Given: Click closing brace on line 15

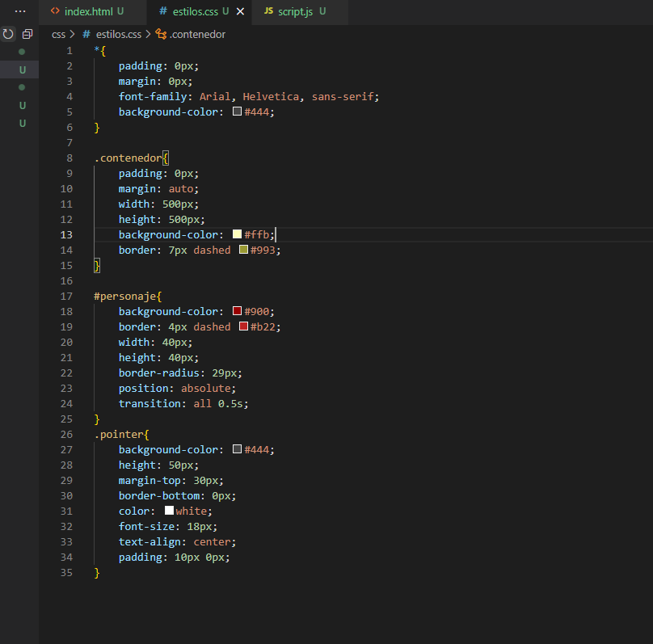Looking at the screenshot, I should pos(97,265).
